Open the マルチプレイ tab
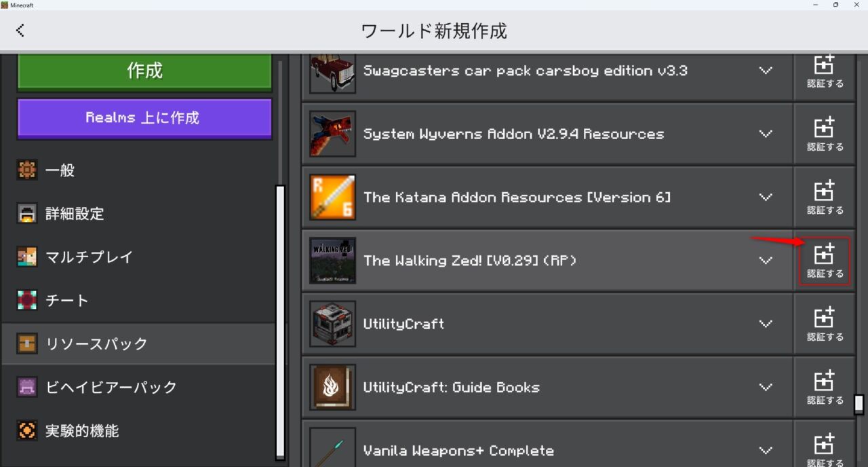Image resolution: width=868 pixels, height=467 pixels. pyautogui.click(x=138, y=257)
